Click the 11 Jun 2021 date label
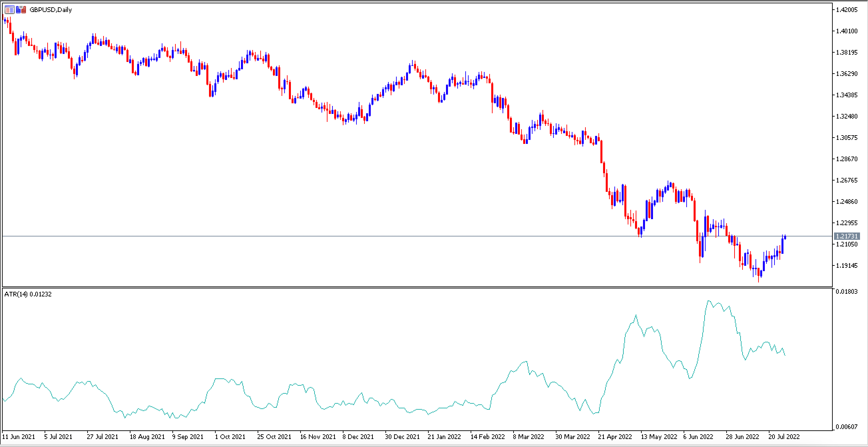The image size is (868, 447). point(19,437)
